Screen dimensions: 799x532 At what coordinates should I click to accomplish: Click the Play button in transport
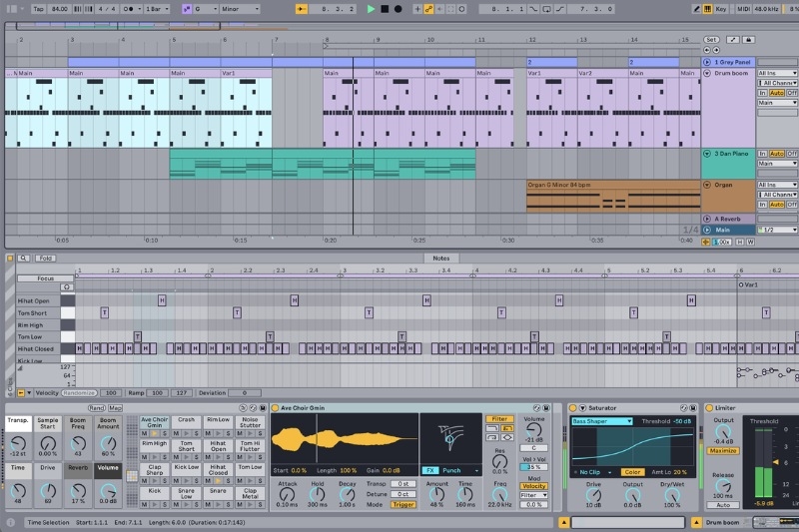click(x=371, y=9)
